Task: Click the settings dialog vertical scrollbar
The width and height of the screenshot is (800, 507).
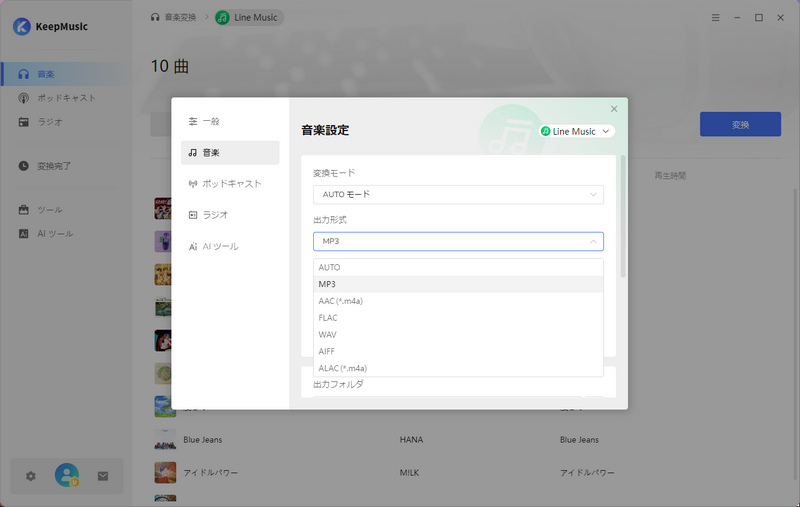Action: 622,217
